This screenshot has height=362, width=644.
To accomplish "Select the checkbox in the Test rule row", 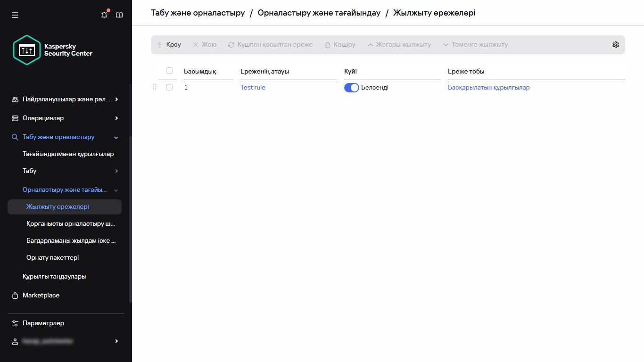I will coord(169,87).
